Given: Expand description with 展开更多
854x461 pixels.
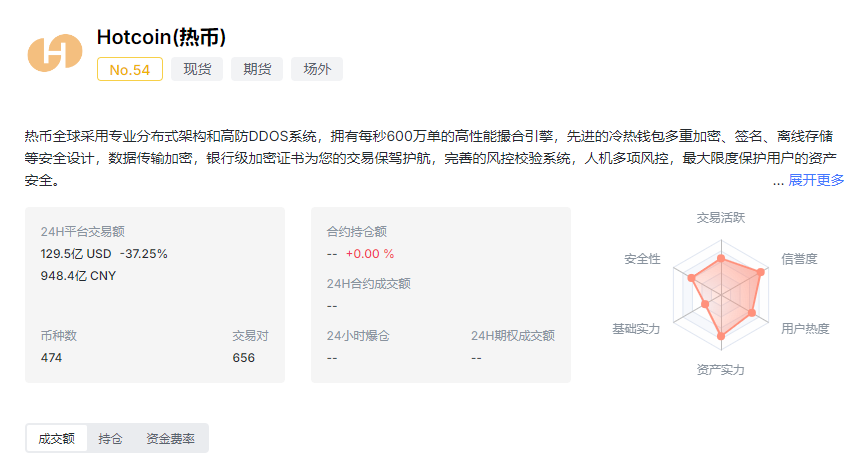Looking at the screenshot, I should tap(816, 180).
